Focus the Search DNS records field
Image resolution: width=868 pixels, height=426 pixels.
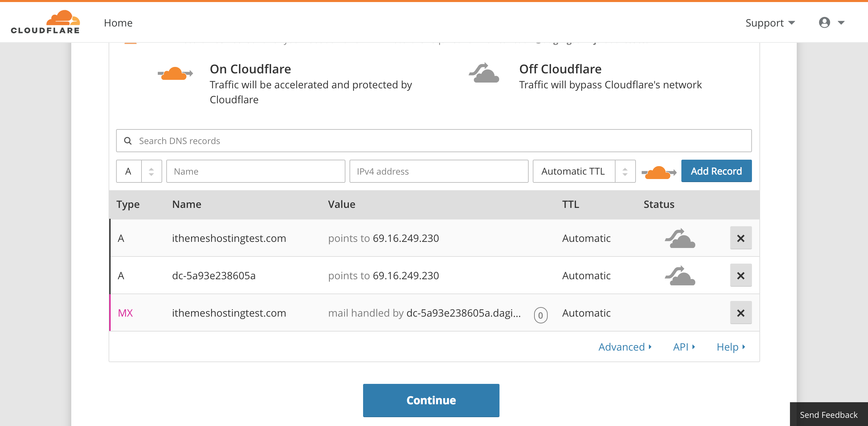434,141
